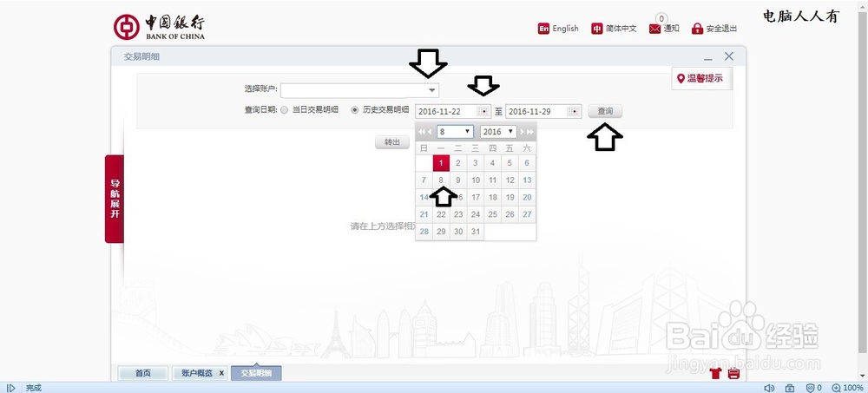Select highlighted day 1 in calendar

[x=441, y=163]
